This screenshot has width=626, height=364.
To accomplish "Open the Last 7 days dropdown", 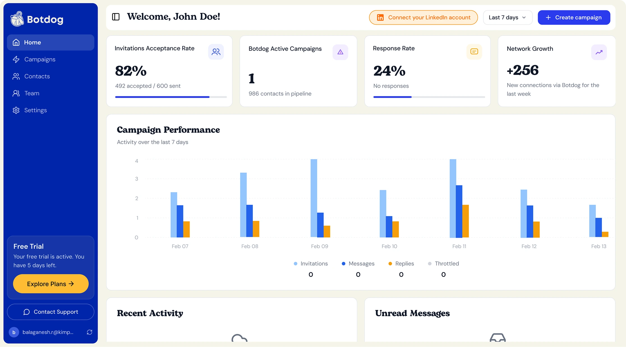I will coord(507,17).
